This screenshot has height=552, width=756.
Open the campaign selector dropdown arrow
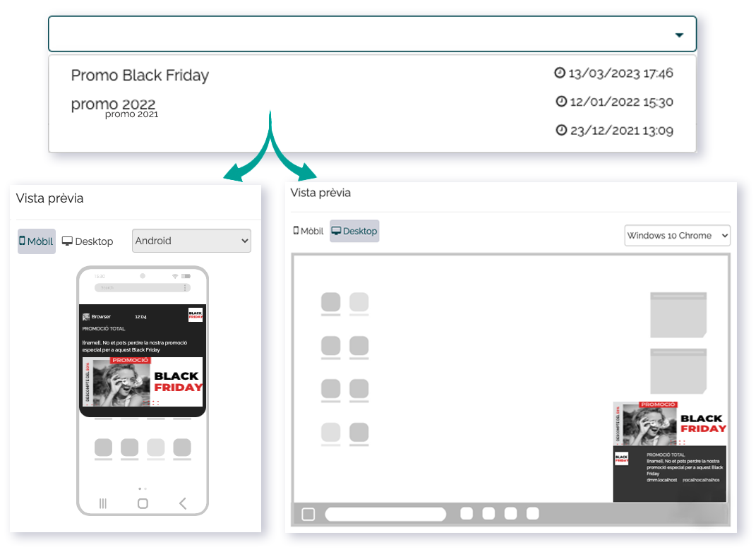click(x=679, y=35)
